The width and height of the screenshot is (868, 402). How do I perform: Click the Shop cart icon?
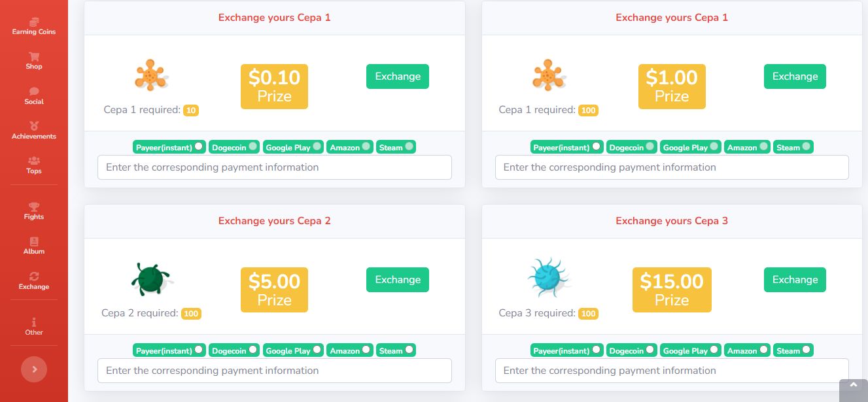coord(34,57)
